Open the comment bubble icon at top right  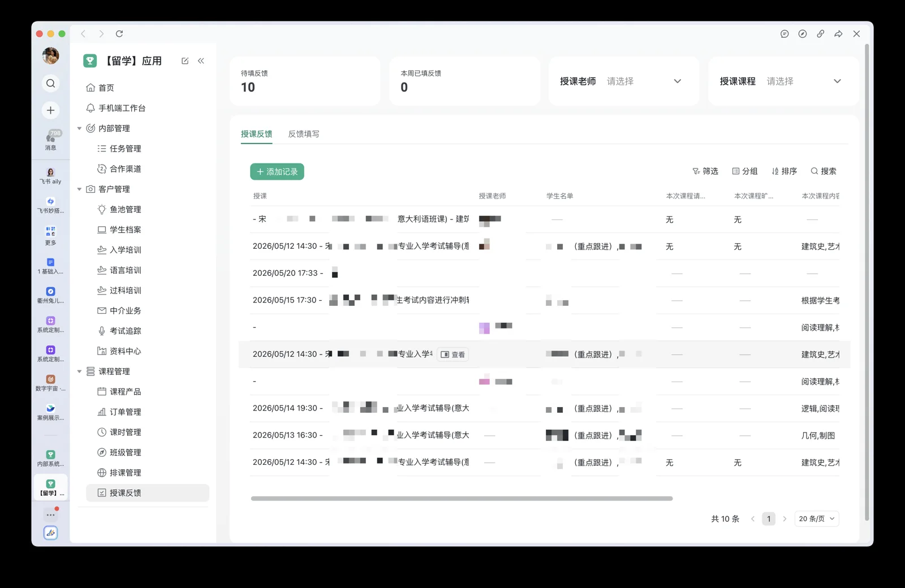click(x=785, y=34)
